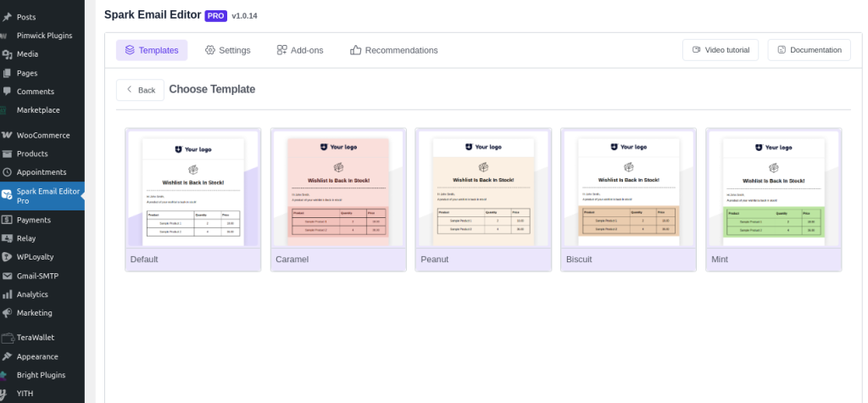Click the Mint template label
The height and width of the screenshot is (403, 868).
click(720, 260)
